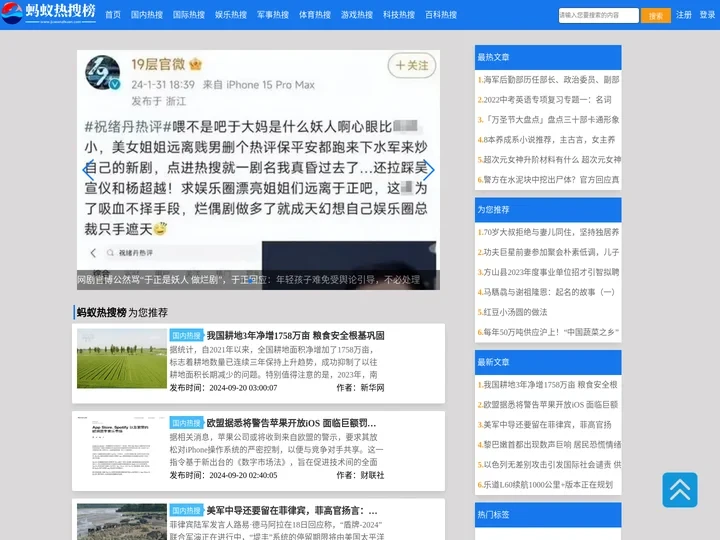This screenshot has width=720, height=540.
Task: Open recommended 方山县2023年度事业单位招才
Action: tap(549, 272)
